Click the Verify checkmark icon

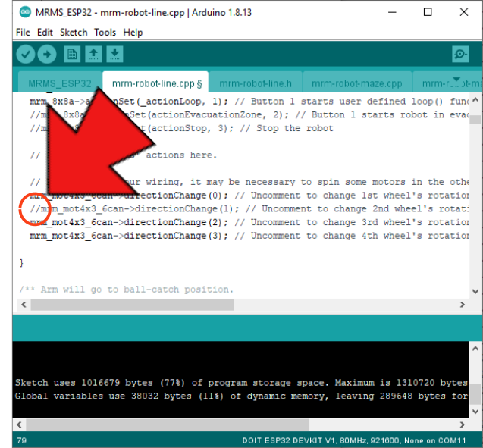pos(26,54)
